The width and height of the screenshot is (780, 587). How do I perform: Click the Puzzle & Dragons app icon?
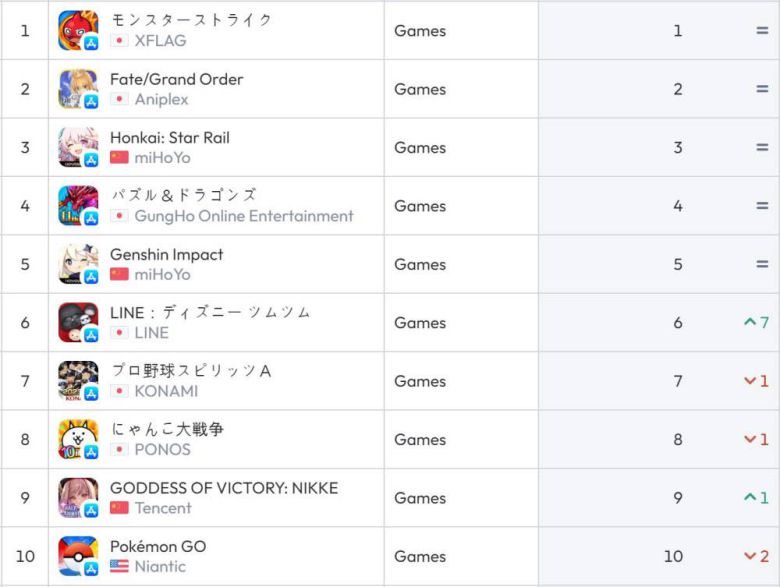78,206
